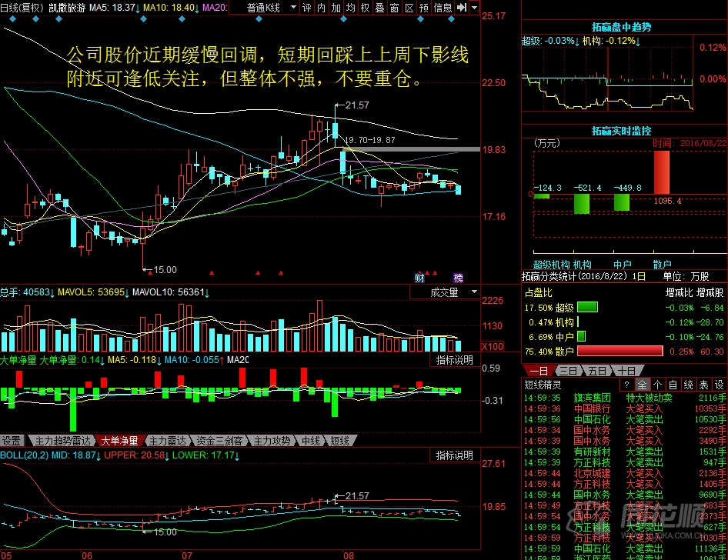Image resolution: width=728 pixels, height=560 pixels.
Task: Toggle the 自 (self-selected) filter in 短线精灵
Action: [x=673, y=385]
